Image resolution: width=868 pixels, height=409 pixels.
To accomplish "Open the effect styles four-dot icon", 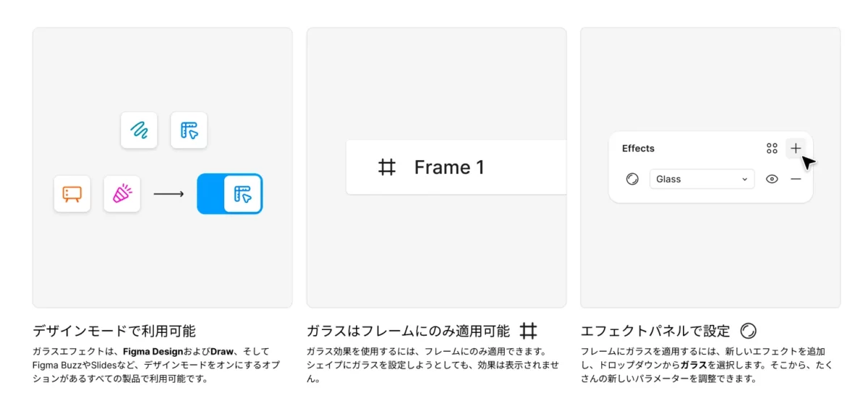I will 772,148.
